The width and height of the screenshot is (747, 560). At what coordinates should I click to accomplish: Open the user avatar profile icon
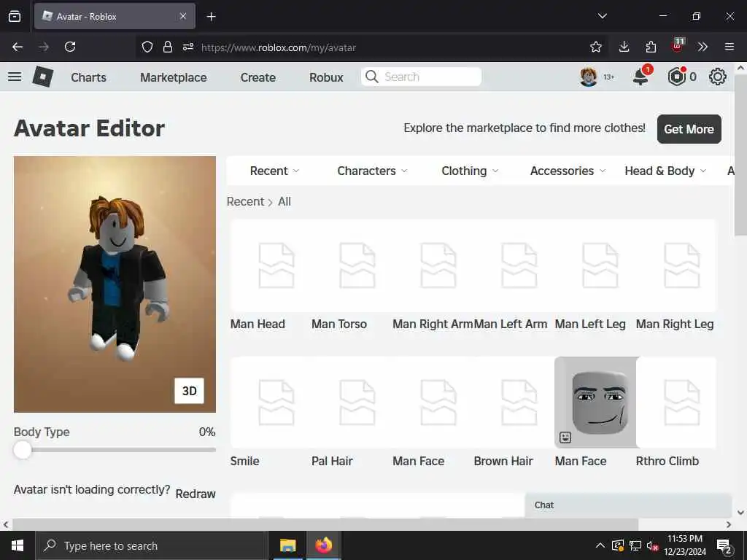click(589, 77)
